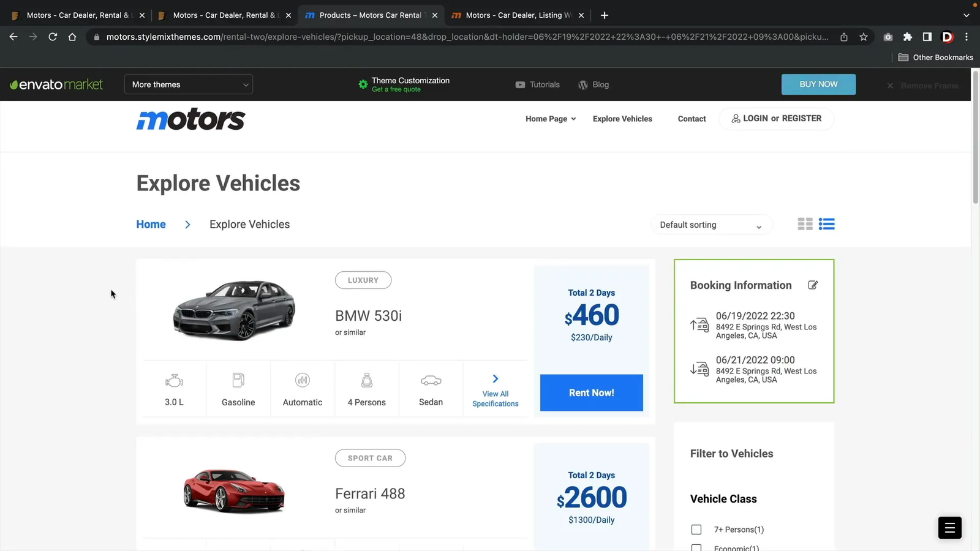This screenshot has width=980, height=551.
Task: Edit the Booking Information
Action: [x=813, y=285]
